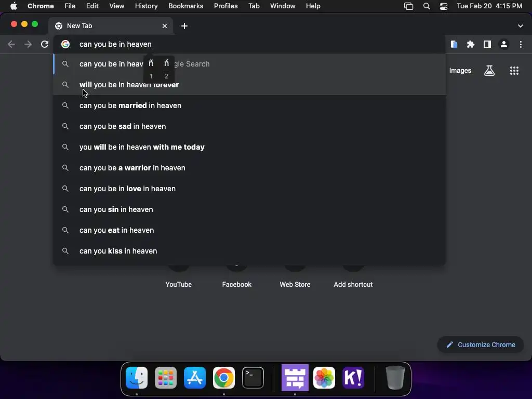Click Chrome icon in the Dock
Viewport: 532px width, 399px height.
point(223,378)
